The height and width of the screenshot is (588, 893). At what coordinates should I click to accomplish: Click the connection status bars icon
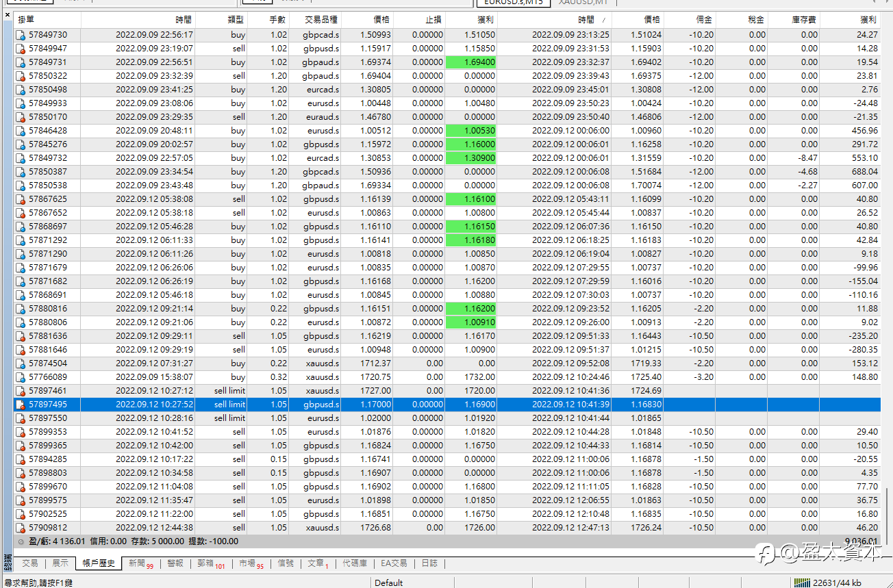click(802, 583)
